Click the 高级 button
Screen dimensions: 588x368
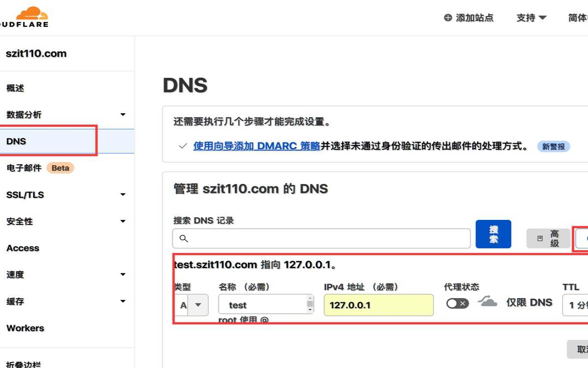[x=548, y=238]
